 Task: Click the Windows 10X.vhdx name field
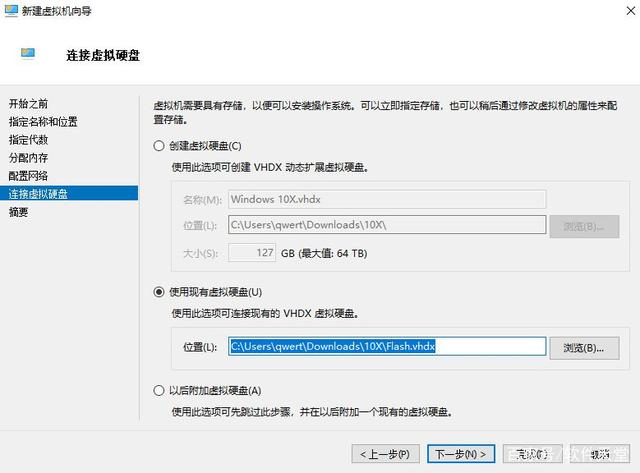[387, 200]
